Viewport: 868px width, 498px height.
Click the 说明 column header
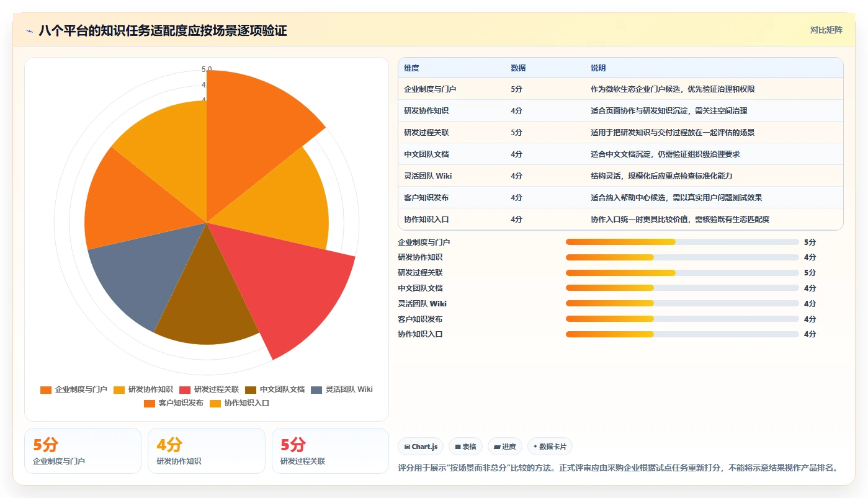click(x=598, y=68)
